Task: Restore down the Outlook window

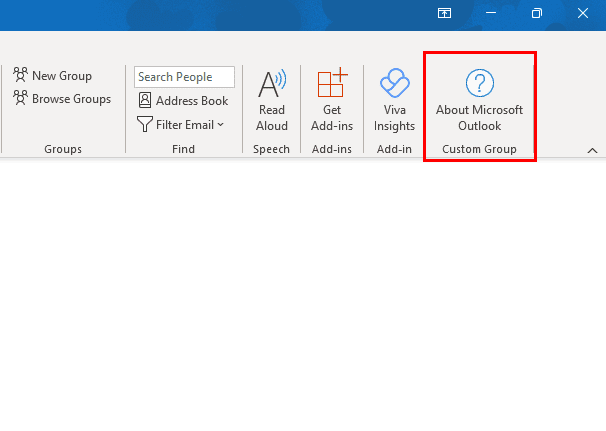Action: click(x=537, y=14)
